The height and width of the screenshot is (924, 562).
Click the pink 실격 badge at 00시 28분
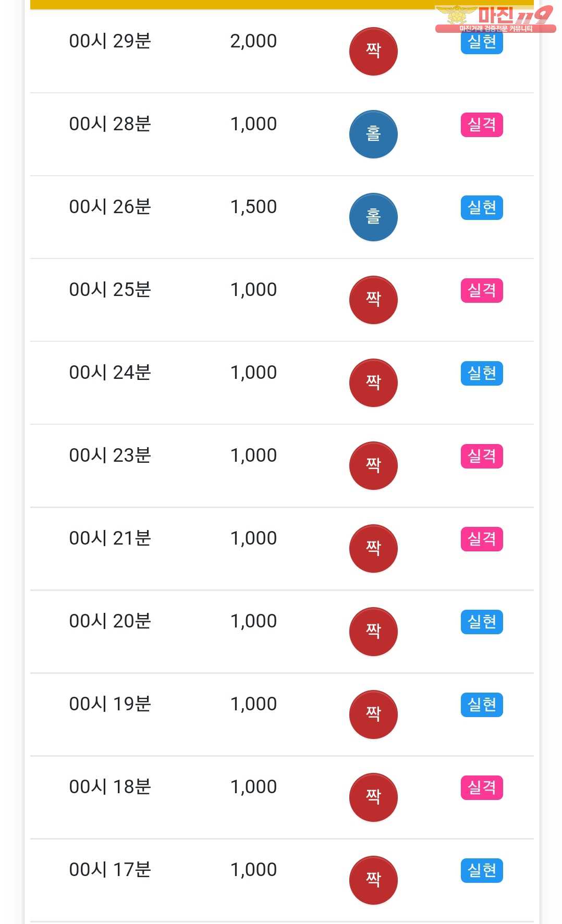point(482,125)
